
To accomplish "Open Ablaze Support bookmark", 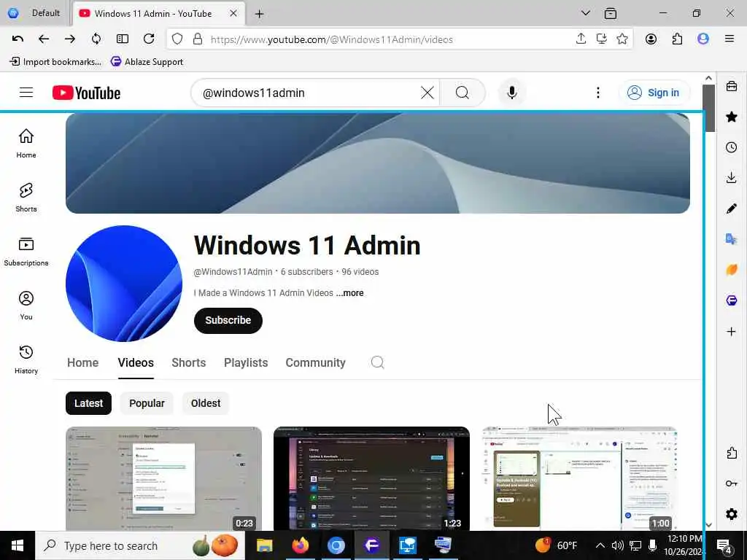I will [x=147, y=62].
